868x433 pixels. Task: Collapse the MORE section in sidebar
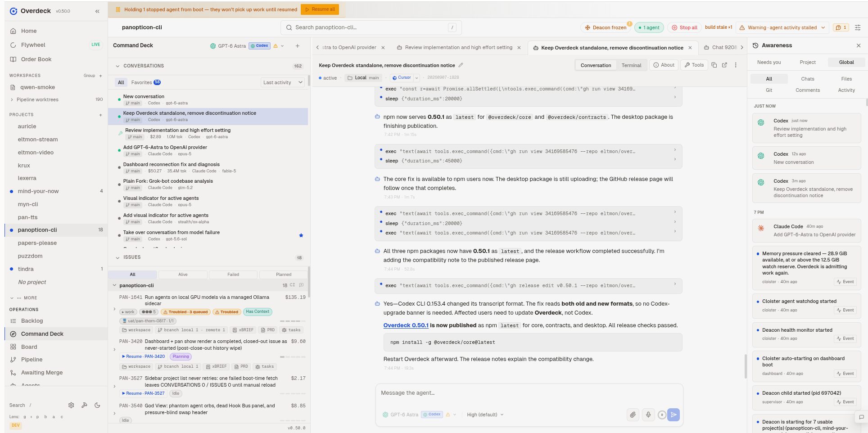12,298
